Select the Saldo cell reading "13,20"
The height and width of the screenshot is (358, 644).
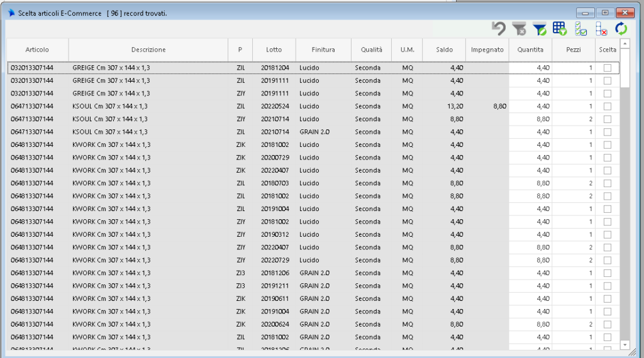pyautogui.click(x=444, y=106)
